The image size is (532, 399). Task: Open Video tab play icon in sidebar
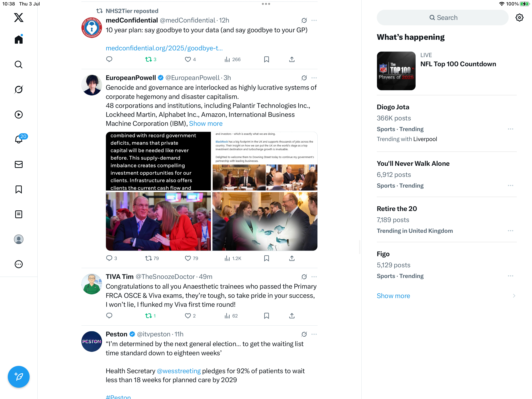click(x=18, y=115)
